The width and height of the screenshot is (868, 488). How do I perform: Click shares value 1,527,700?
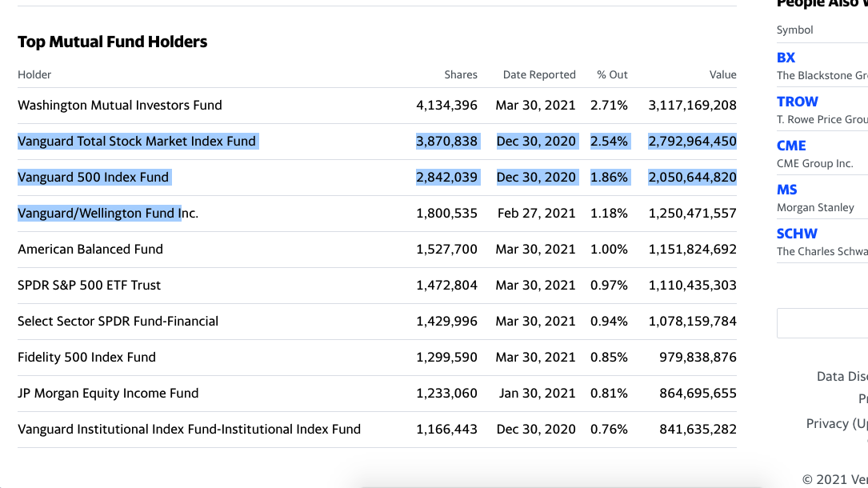(x=446, y=249)
